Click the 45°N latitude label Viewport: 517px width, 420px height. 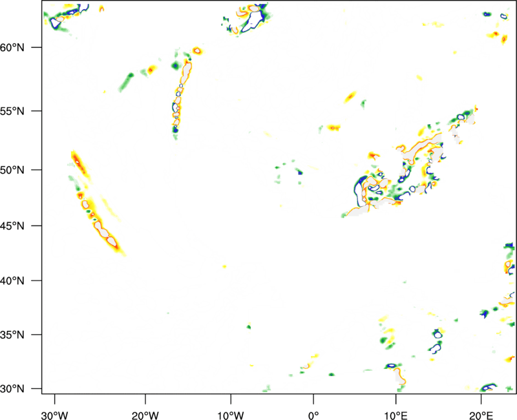pyautogui.click(x=12, y=226)
